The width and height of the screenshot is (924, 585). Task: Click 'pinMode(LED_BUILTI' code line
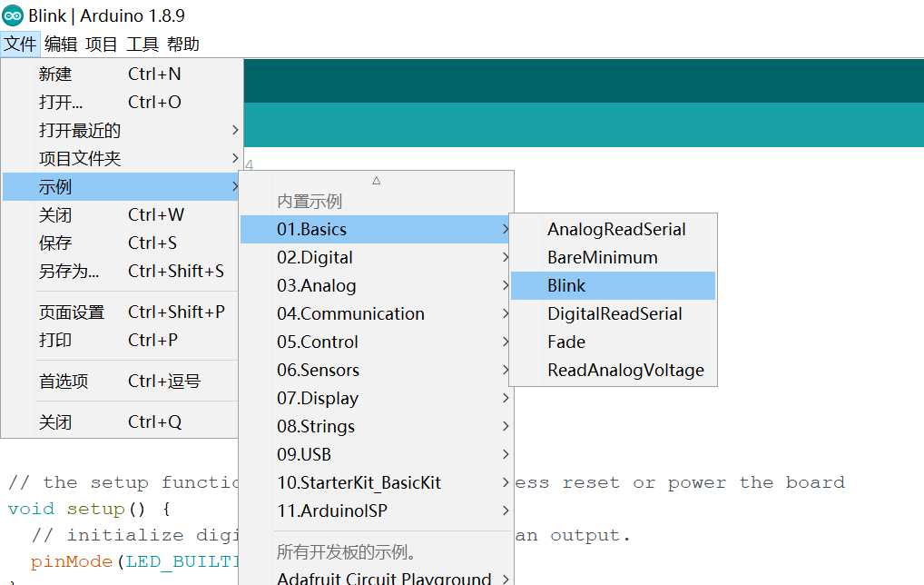135,561
